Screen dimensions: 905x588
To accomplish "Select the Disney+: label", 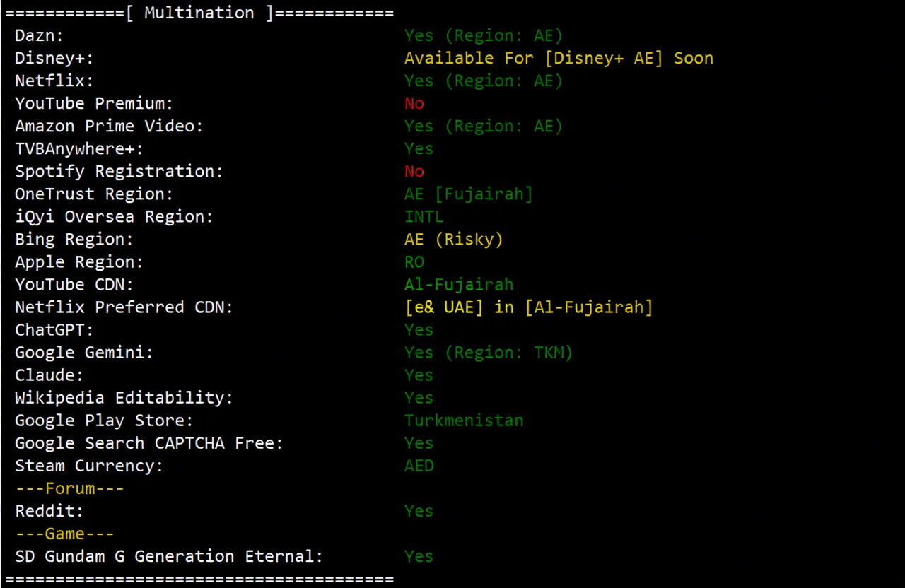I will (x=54, y=58).
